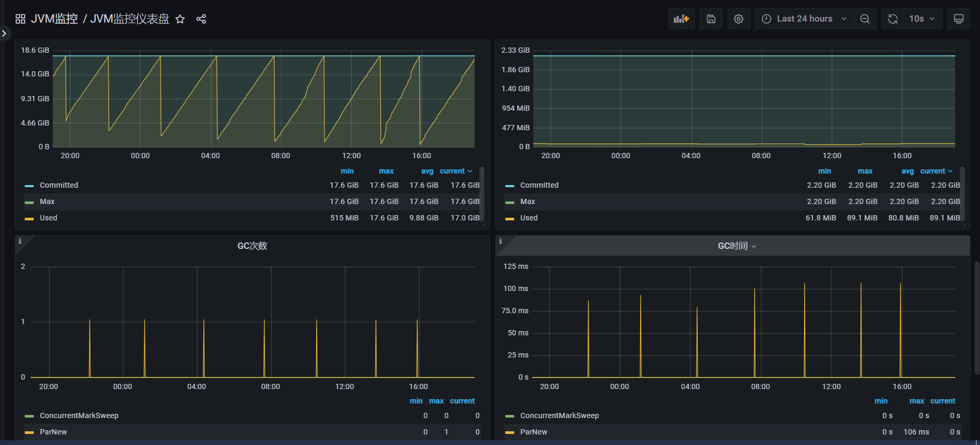
Task: Click JVM监控仪表盘 dashboard title
Action: [x=130, y=19]
